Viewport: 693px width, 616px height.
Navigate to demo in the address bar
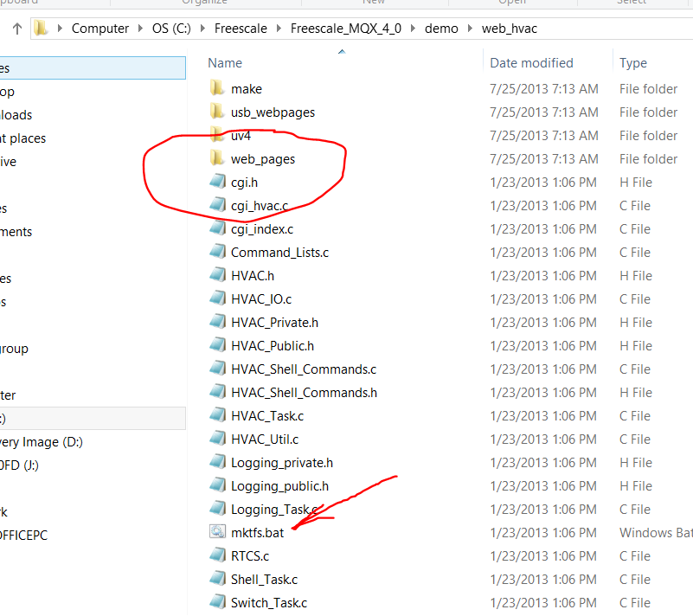[441, 29]
